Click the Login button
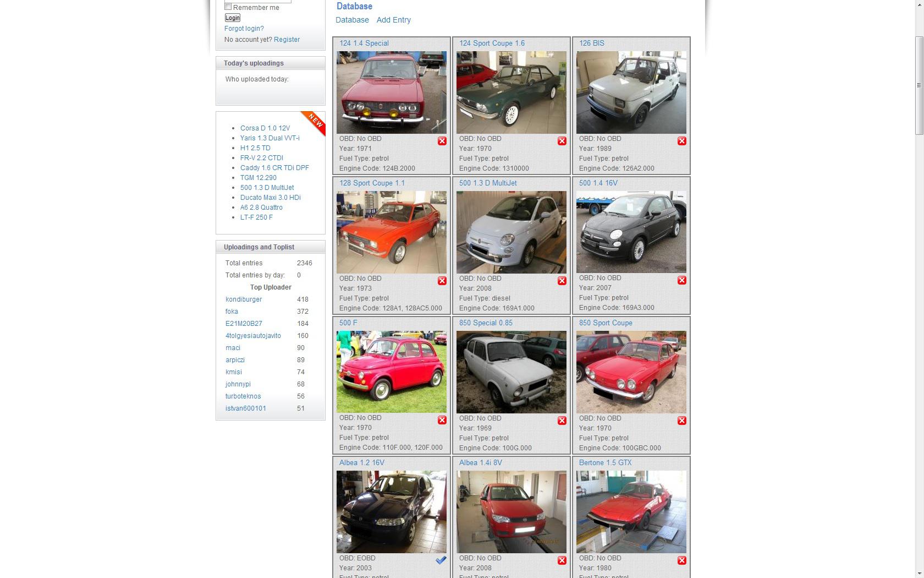The width and height of the screenshot is (924, 578). click(233, 18)
